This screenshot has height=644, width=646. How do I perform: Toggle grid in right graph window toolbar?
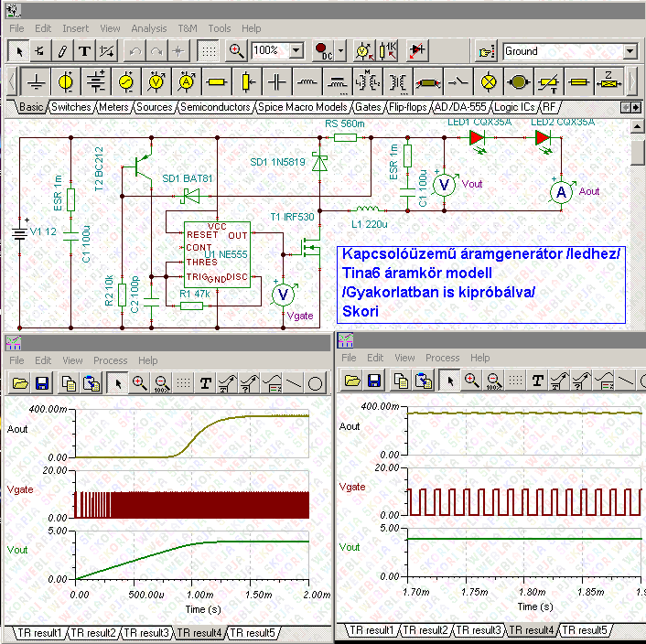[514, 381]
